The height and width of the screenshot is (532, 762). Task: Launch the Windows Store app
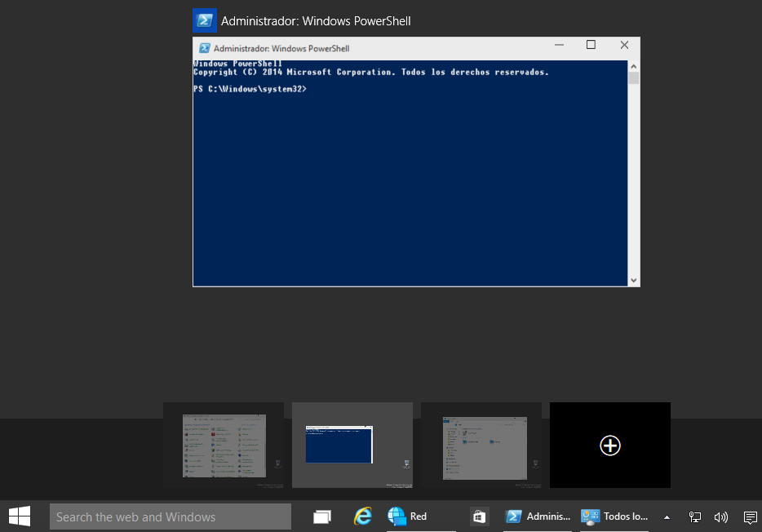pyautogui.click(x=479, y=516)
